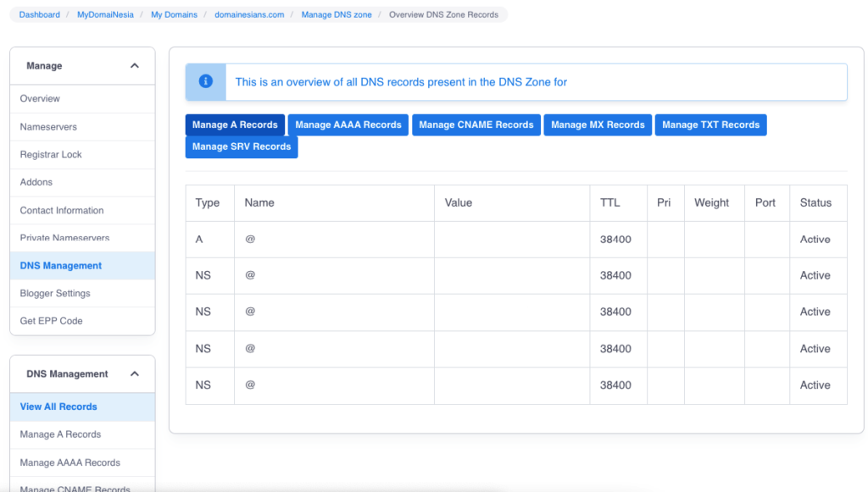This screenshot has width=868, height=492.
Task: Open Registrar Lock sidebar item
Action: pyautogui.click(x=82, y=154)
